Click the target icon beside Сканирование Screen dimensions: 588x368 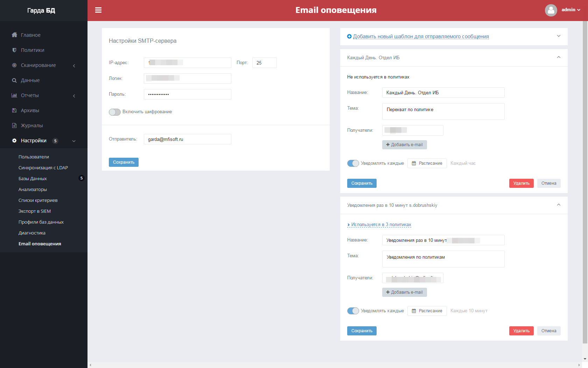pyautogui.click(x=14, y=65)
